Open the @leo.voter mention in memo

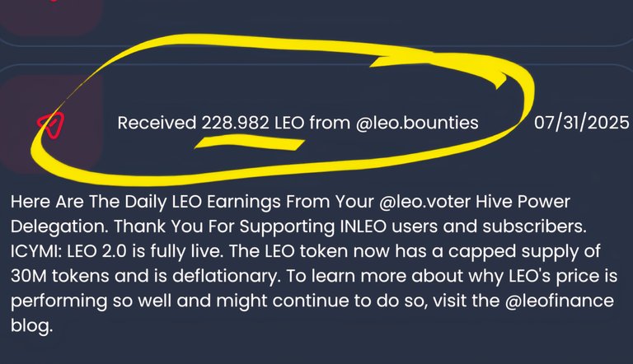424,202
